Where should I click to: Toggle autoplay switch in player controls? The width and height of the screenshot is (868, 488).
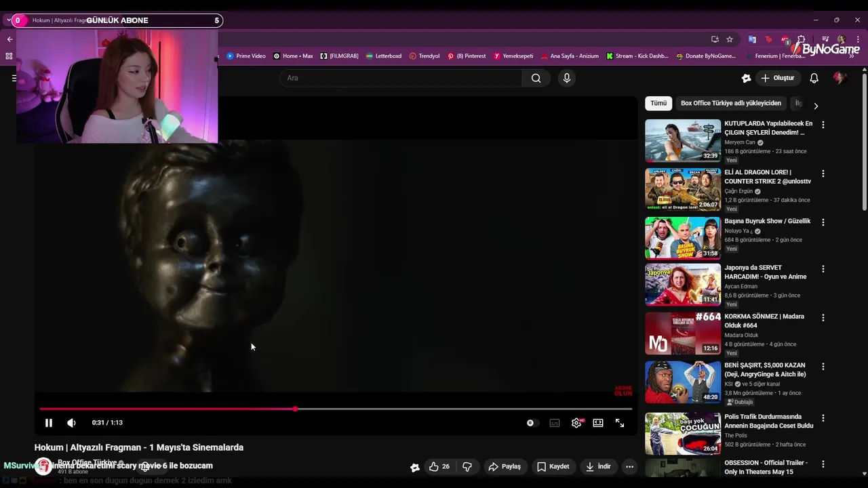coord(532,423)
